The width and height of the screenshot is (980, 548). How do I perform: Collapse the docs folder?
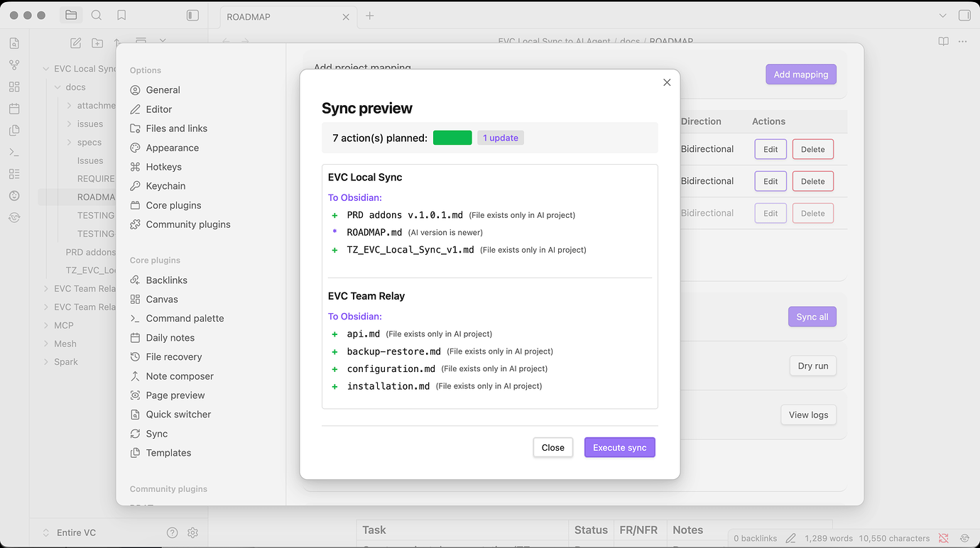58,87
